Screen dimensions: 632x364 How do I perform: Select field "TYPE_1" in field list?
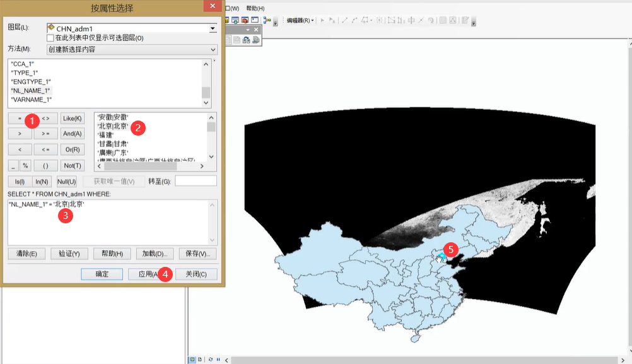tap(24, 73)
